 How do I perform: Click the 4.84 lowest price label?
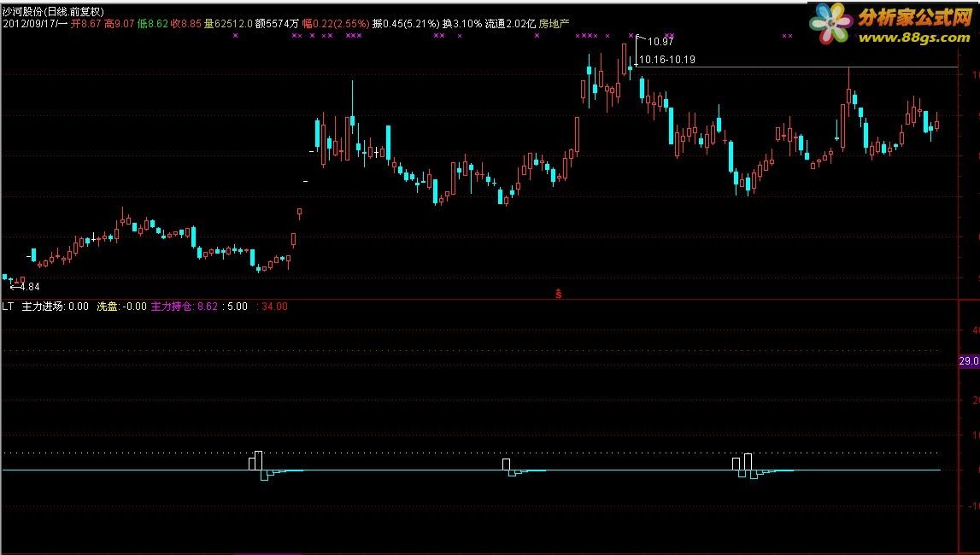tap(29, 287)
